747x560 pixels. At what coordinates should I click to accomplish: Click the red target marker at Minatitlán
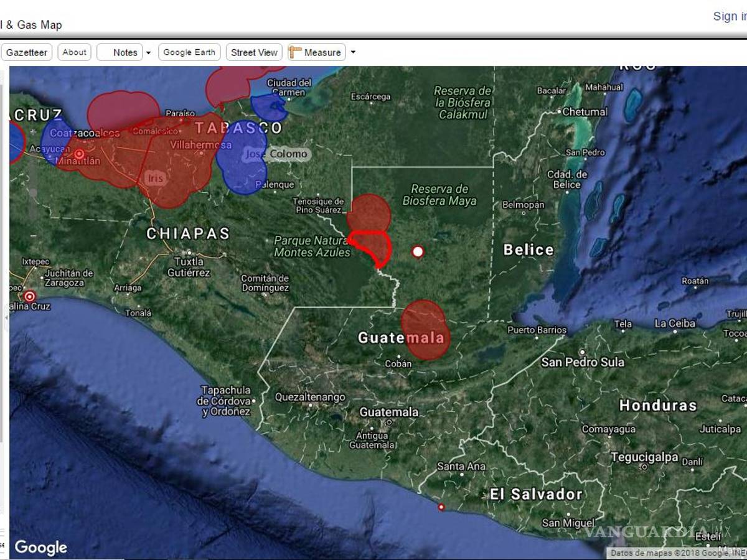[x=79, y=154]
